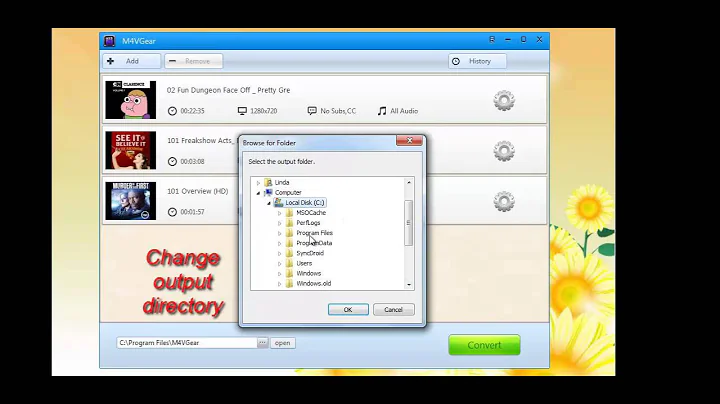Click the 'All Audio' label

point(404,111)
